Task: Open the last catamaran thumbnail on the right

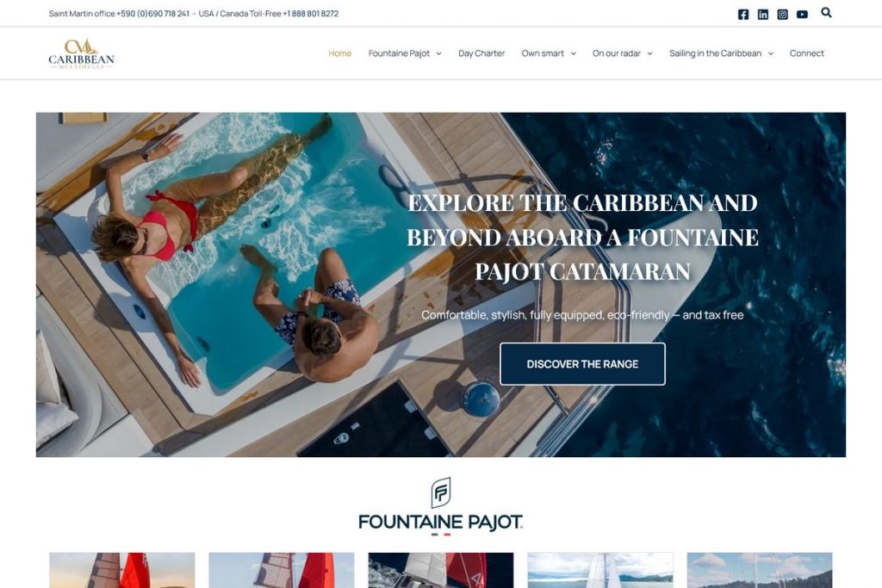Action: (x=760, y=570)
